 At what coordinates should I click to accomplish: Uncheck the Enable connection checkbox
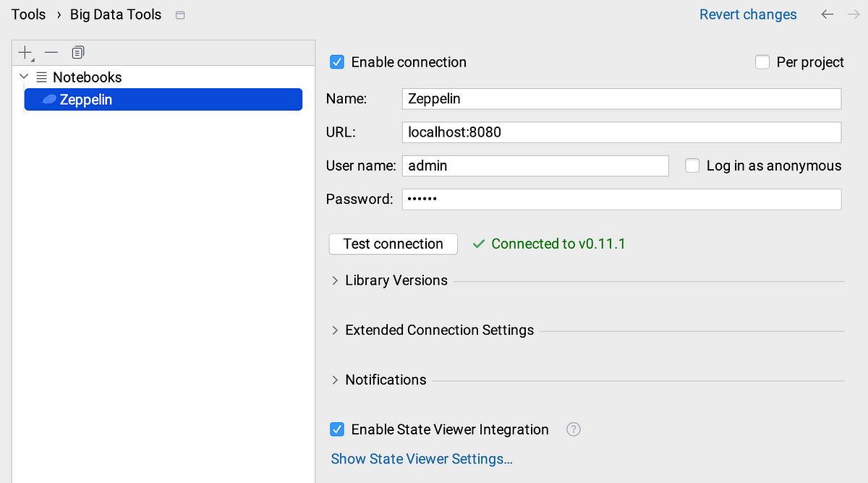tap(337, 62)
